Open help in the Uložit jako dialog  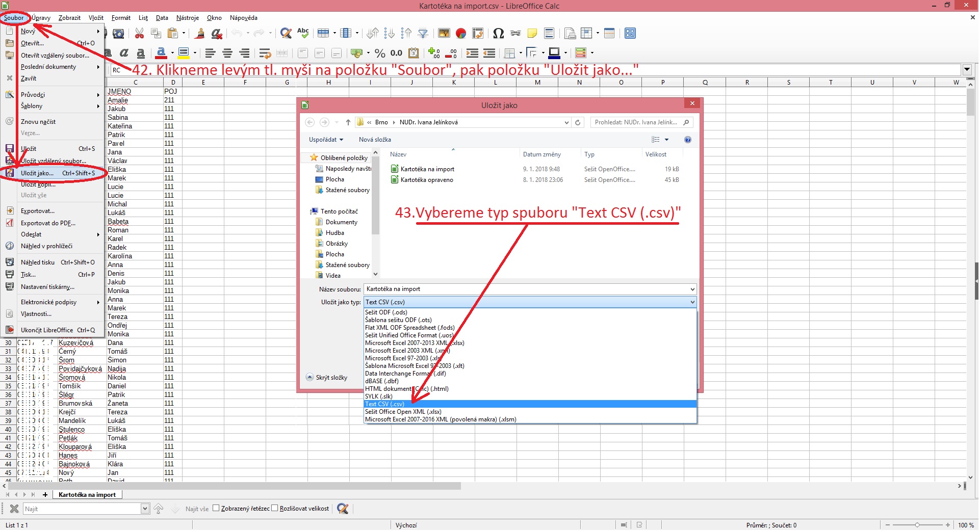688,140
